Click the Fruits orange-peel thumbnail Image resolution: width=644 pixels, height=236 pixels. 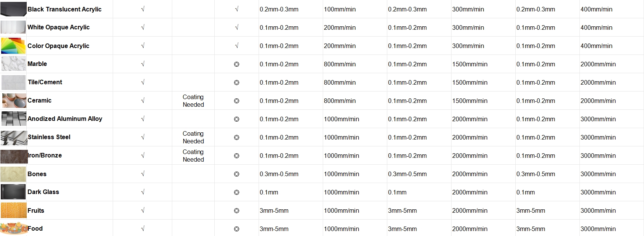click(14, 210)
